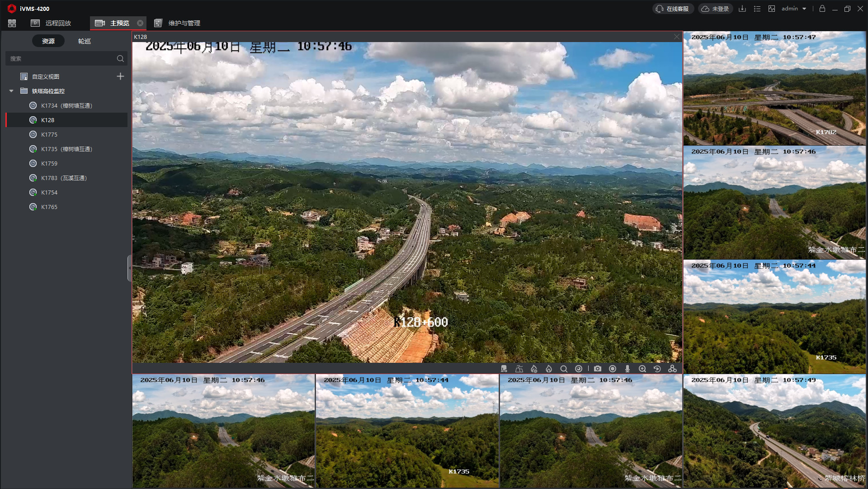The height and width of the screenshot is (489, 868).
Task: Click the 在线客服 support button
Action: 673,9
